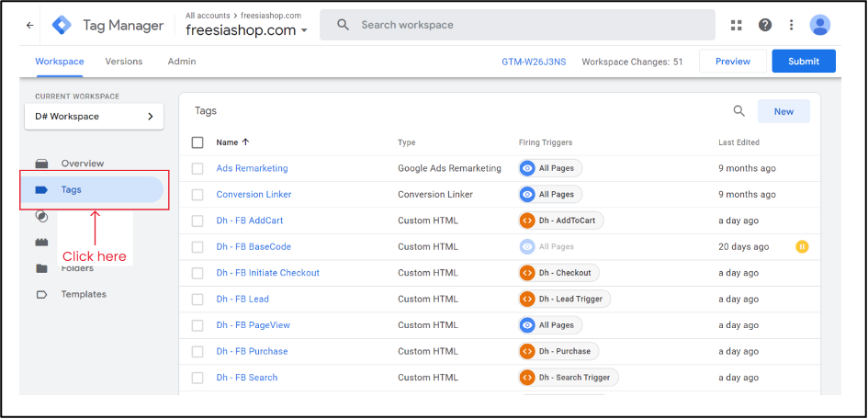Sort tags by the Name column arrow
Screen dimensions: 868x419
click(x=245, y=142)
